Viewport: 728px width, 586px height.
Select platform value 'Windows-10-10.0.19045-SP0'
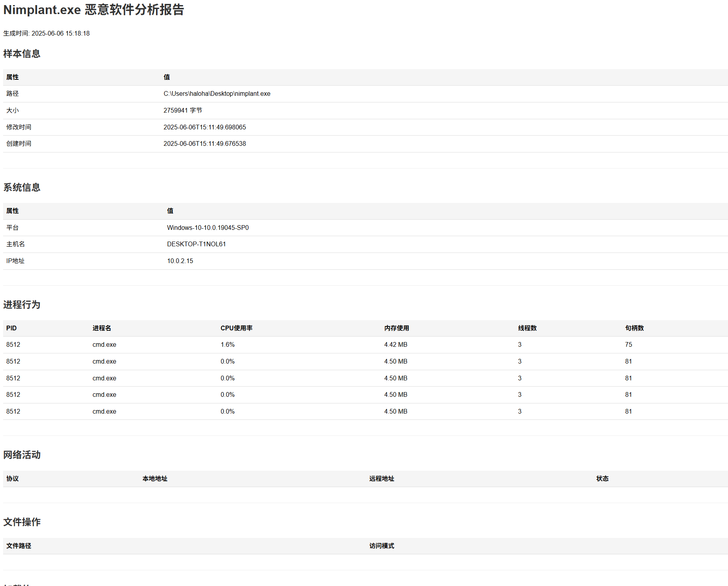(x=208, y=228)
